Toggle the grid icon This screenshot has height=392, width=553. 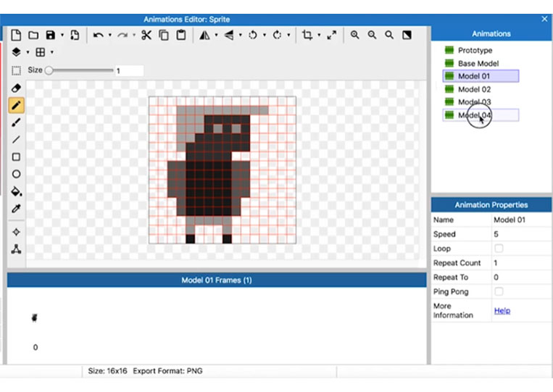[x=40, y=52]
